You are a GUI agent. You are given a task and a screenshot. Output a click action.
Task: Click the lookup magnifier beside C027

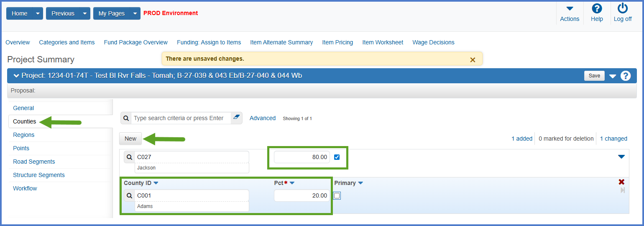129,157
